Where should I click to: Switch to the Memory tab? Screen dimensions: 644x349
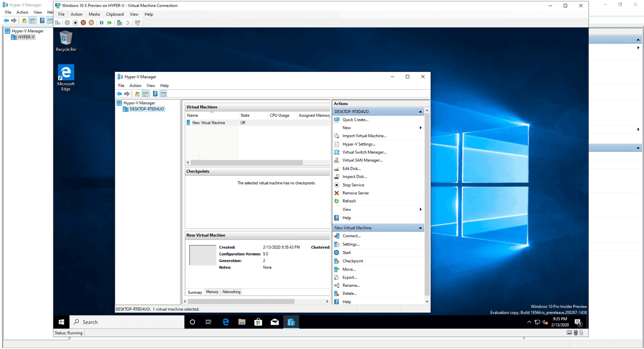tap(212, 292)
